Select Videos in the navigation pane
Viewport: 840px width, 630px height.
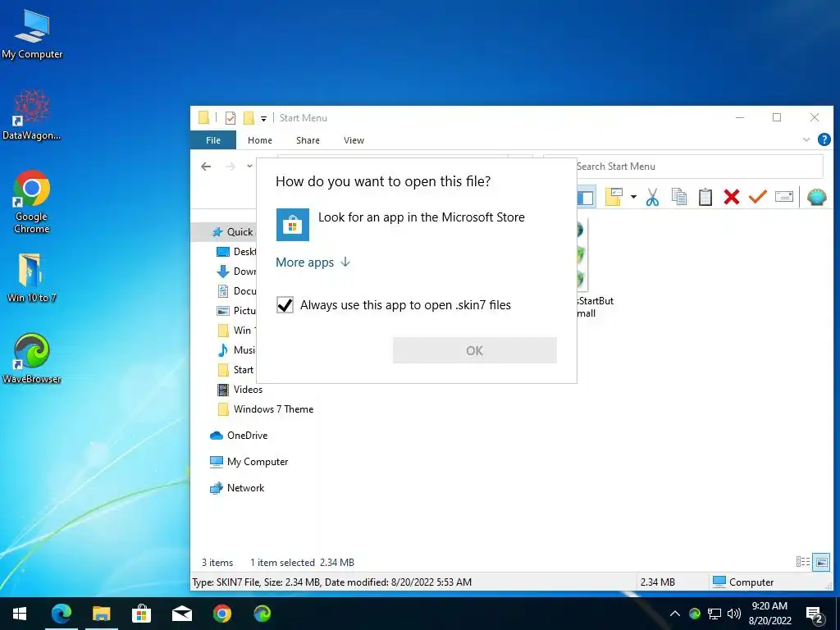(x=240, y=390)
